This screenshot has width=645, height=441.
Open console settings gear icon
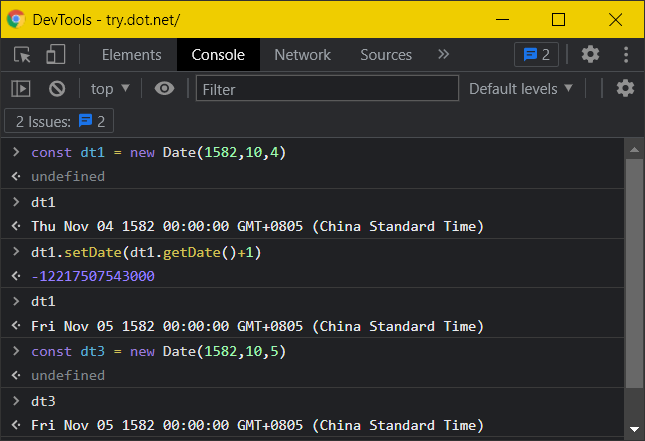625,88
